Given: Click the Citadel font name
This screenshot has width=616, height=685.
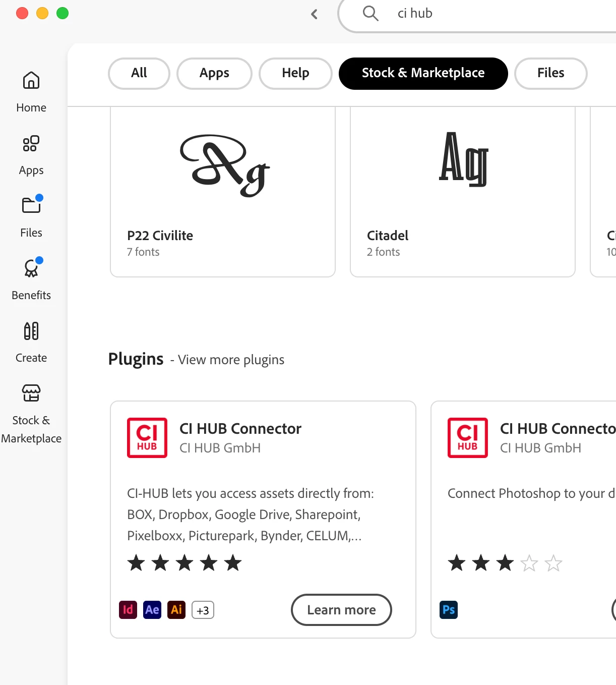Looking at the screenshot, I should click(x=388, y=236).
